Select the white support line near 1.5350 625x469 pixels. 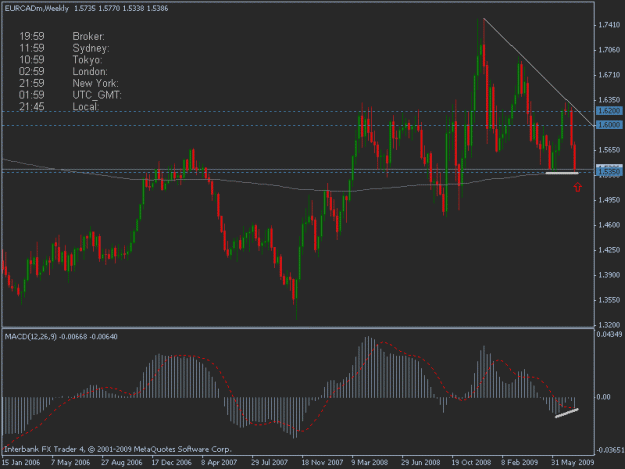coord(562,173)
